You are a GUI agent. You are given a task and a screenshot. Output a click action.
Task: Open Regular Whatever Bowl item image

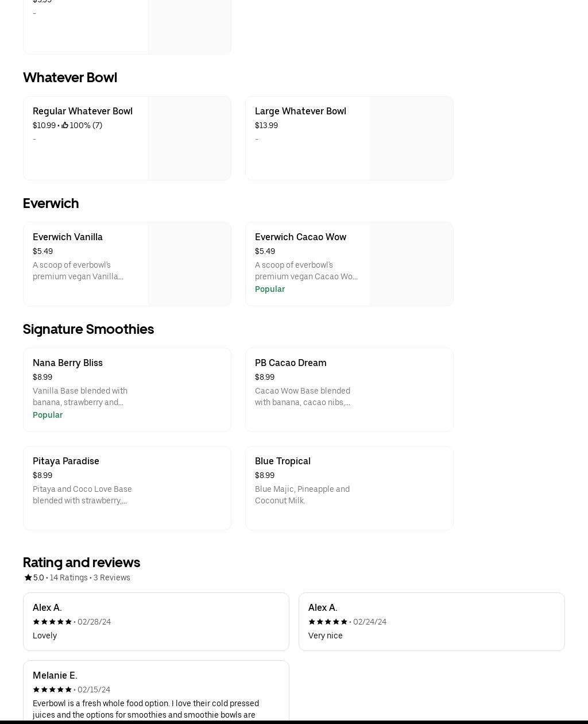[x=189, y=138]
